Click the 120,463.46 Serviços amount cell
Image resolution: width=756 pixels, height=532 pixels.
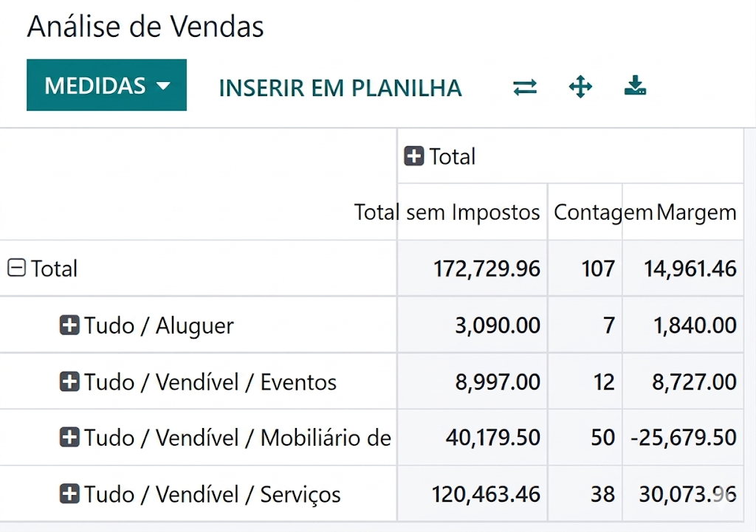click(486, 494)
